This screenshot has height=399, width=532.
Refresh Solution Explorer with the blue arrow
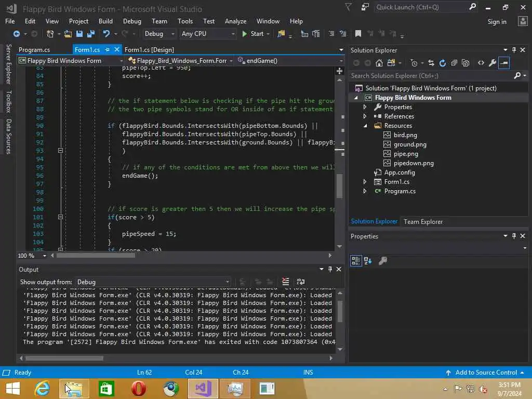click(x=443, y=63)
